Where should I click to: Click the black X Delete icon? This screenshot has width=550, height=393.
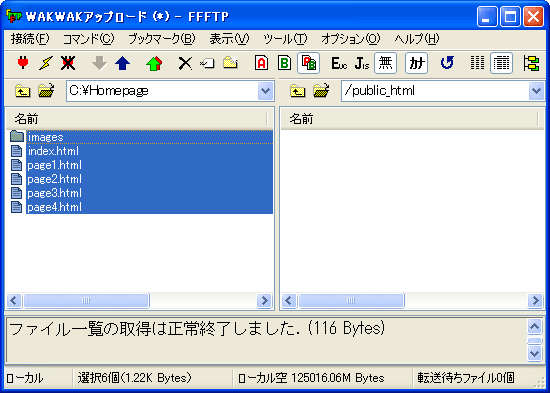185,63
